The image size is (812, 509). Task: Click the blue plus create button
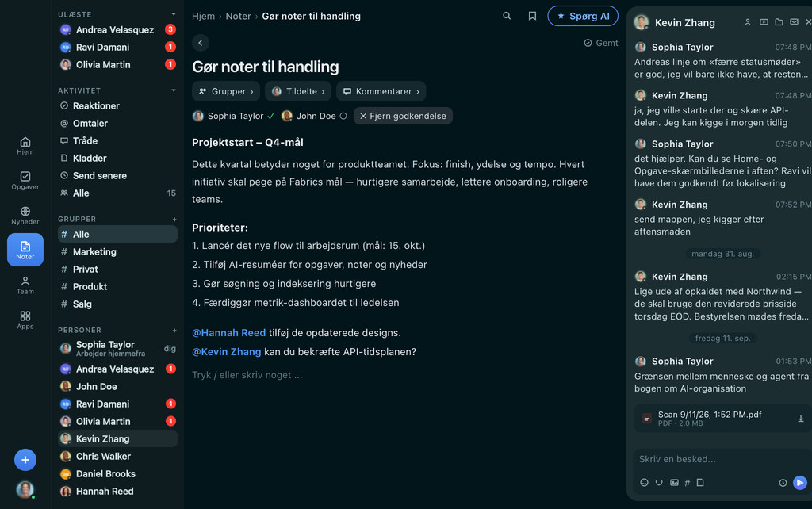click(x=25, y=460)
